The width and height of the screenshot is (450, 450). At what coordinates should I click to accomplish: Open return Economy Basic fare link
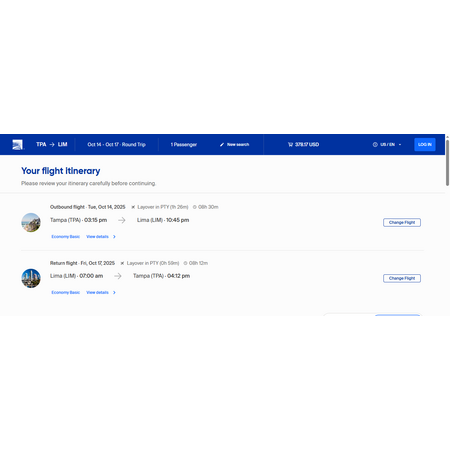point(65,292)
